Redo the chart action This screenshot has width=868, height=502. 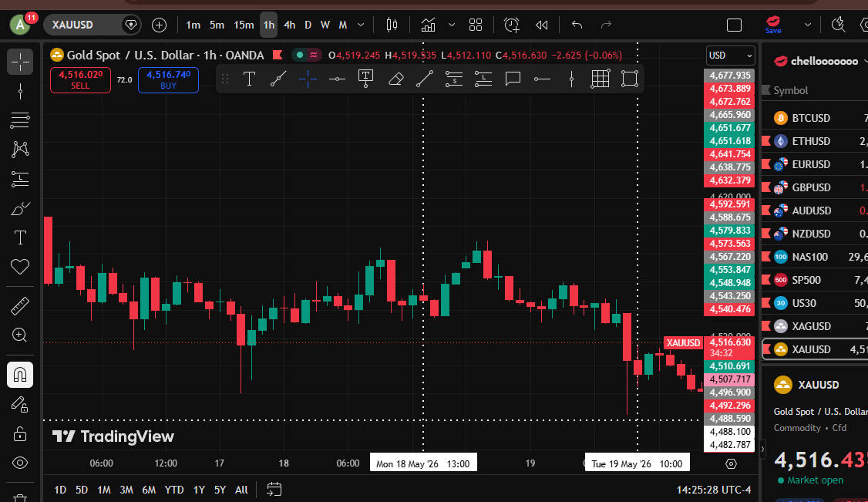[606, 25]
